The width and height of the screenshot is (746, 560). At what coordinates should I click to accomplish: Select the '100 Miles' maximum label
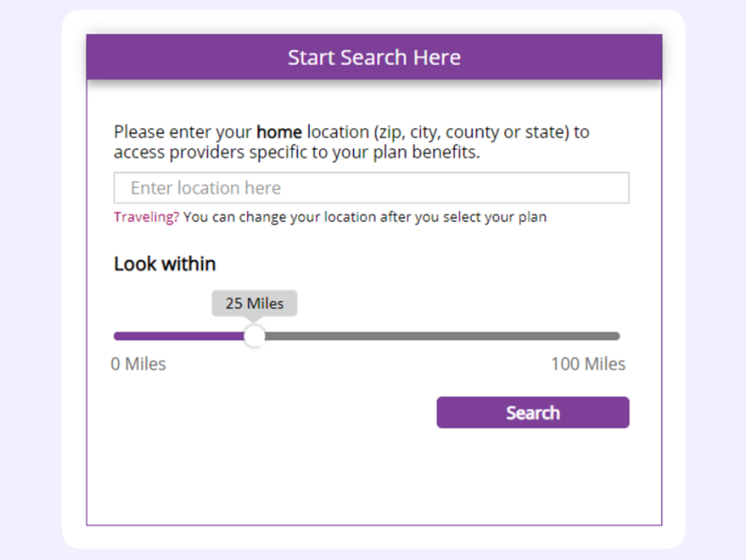tap(588, 364)
